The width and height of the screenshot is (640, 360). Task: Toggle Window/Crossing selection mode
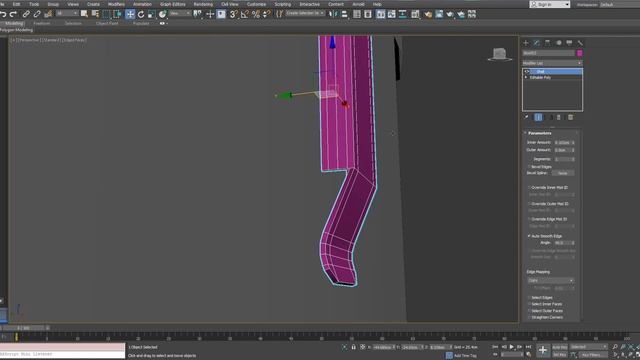click(117, 14)
